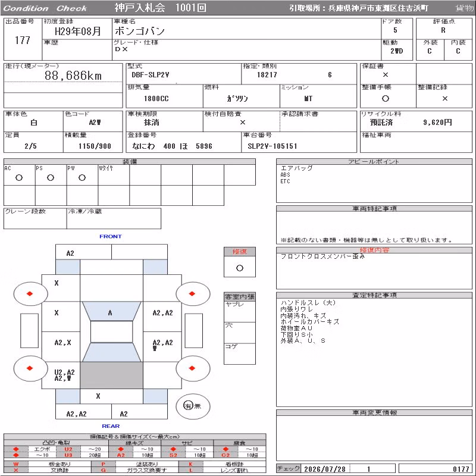
Task: Click the appeal point エアバッグ
Action: [x=296, y=168]
